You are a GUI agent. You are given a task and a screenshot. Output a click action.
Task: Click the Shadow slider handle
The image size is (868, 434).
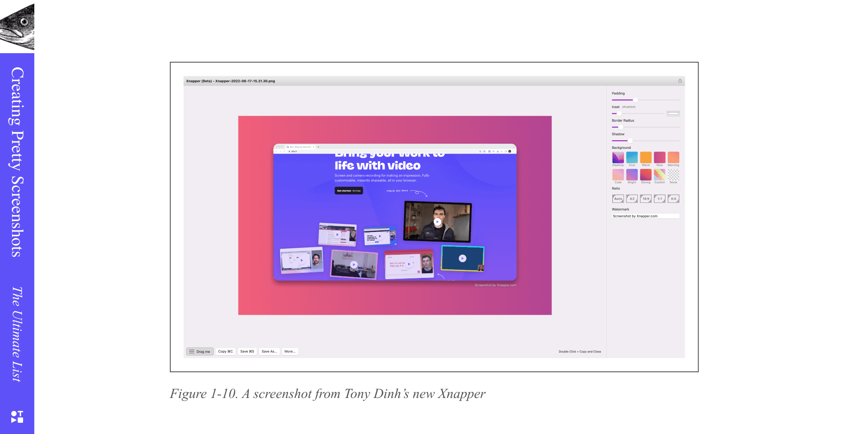[x=630, y=141]
